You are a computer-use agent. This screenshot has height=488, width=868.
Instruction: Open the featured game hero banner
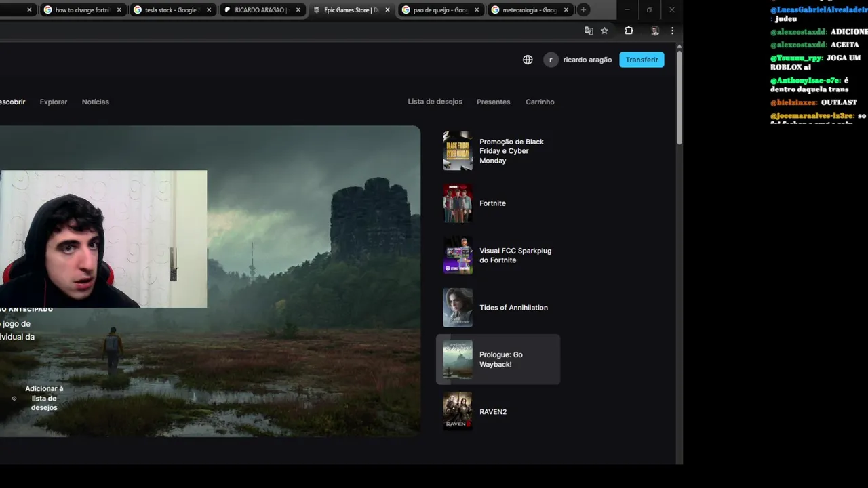pos(210,281)
